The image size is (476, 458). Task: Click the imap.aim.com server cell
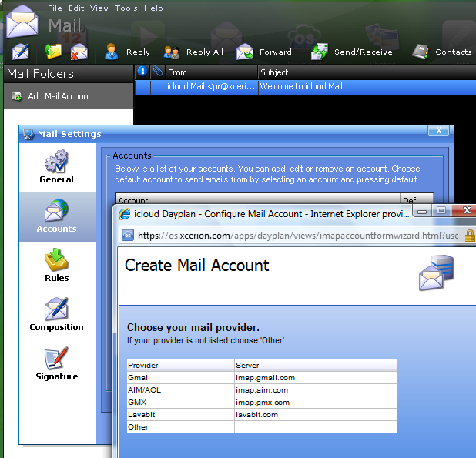[x=316, y=390]
